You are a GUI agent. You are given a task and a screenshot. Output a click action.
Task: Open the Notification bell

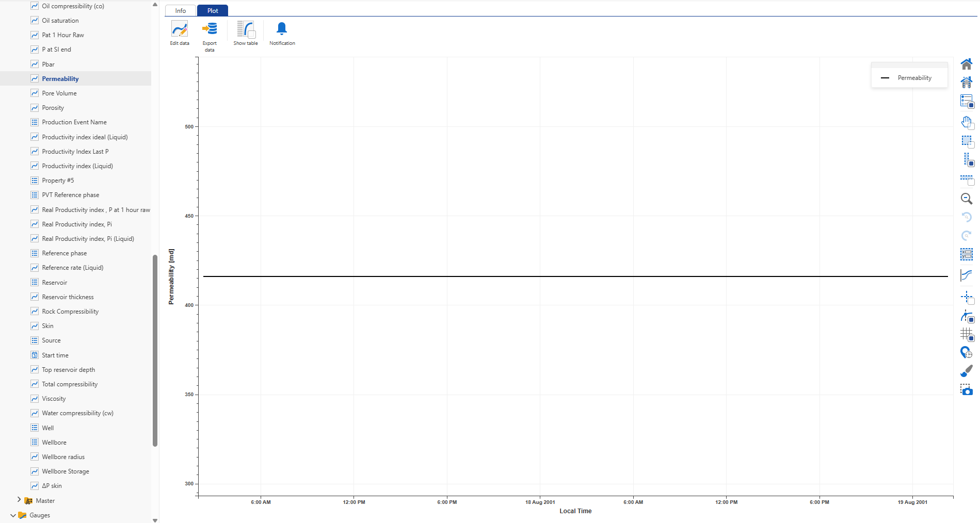(282, 29)
